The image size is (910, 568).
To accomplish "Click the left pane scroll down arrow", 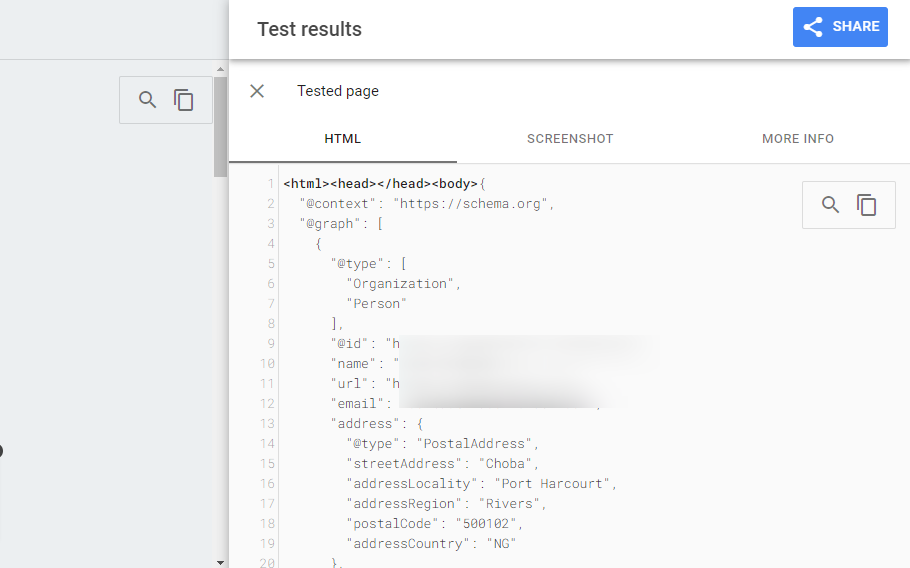I will pyautogui.click(x=220, y=562).
